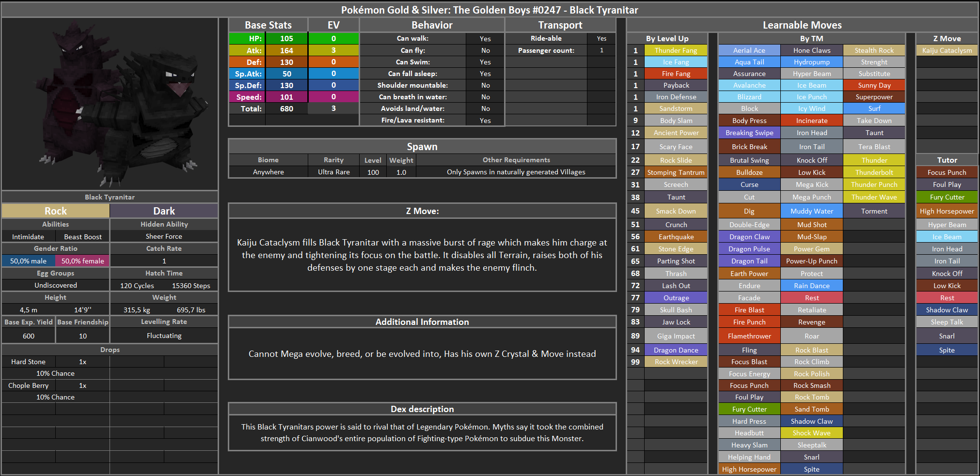
Task: Click the Sleep Talk tutor move
Action: (947, 322)
